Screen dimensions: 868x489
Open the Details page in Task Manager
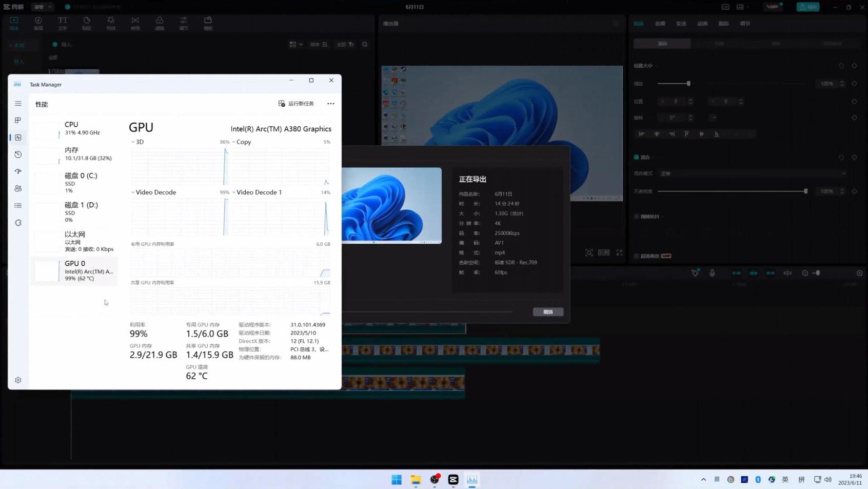point(18,205)
